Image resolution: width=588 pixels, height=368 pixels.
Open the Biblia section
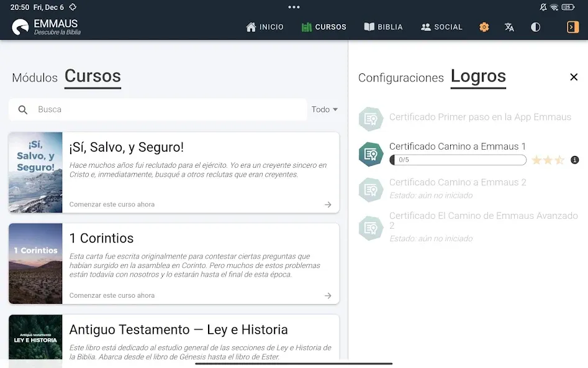click(384, 27)
